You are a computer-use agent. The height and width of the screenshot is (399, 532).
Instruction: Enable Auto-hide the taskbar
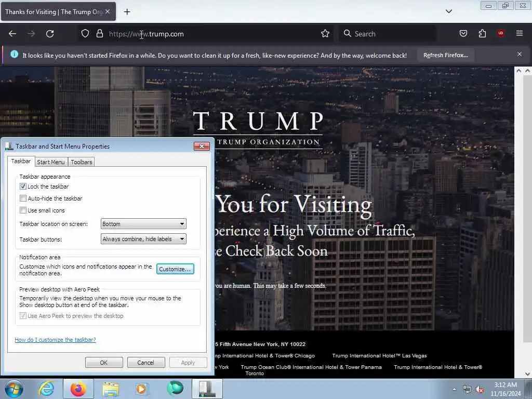point(23,198)
